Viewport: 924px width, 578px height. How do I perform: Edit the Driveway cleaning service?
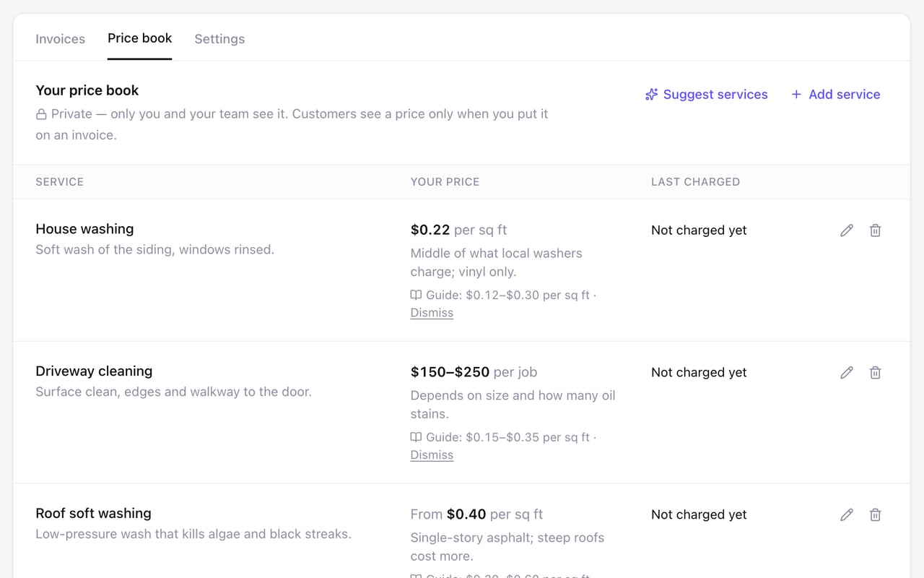pyautogui.click(x=847, y=373)
